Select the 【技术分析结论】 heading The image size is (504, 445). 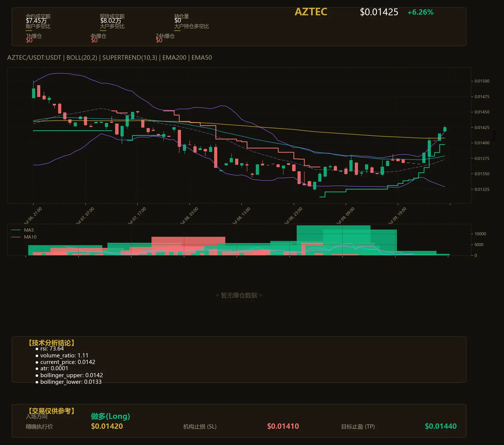click(51, 343)
